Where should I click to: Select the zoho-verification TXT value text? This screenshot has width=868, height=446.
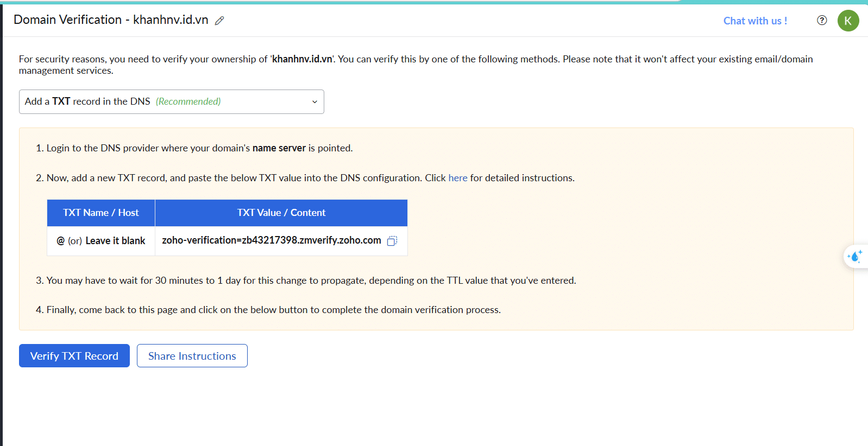click(272, 240)
